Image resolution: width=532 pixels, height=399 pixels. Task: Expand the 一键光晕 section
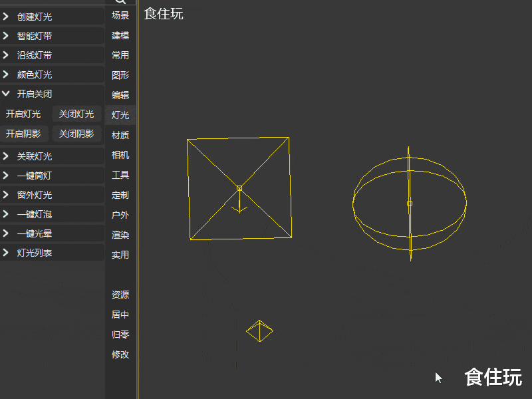(52, 233)
